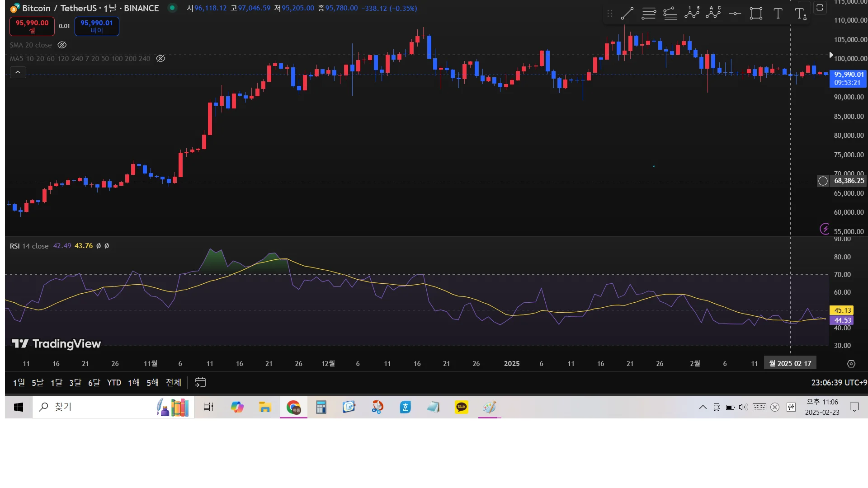This screenshot has width=868, height=488.
Task: Select the Trend Line drawing tool
Action: (627, 14)
